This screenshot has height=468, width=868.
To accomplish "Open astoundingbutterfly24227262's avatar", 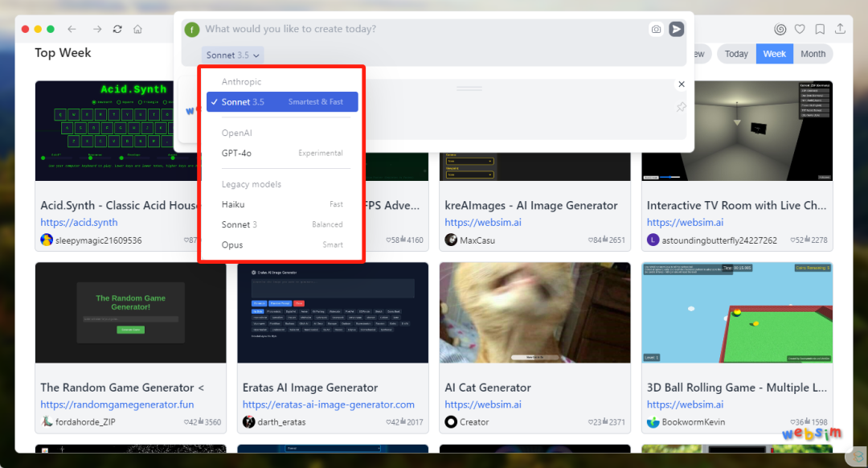I will (x=653, y=240).
